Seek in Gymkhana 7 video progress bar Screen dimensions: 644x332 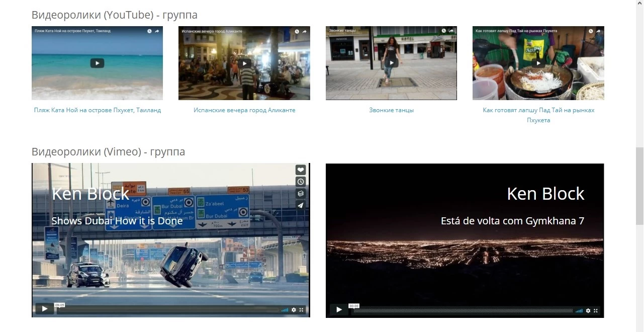(462, 311)
